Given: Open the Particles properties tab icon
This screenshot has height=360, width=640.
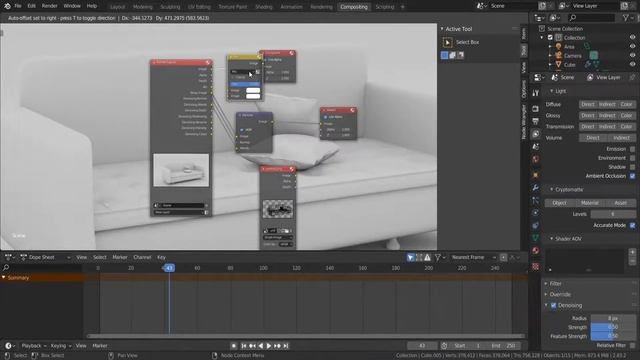Looking at the screenshot, I should coord(536,200).
